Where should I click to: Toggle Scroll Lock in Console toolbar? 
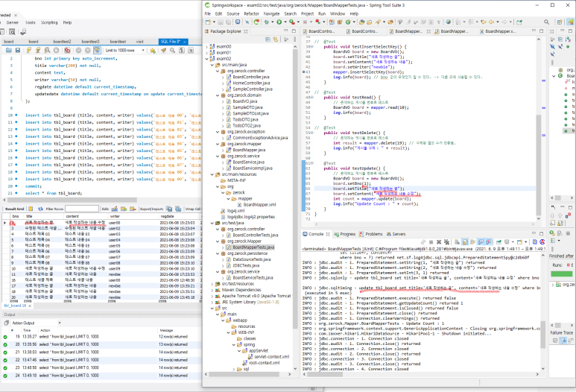pyautogui.click(x=465, y=242)
